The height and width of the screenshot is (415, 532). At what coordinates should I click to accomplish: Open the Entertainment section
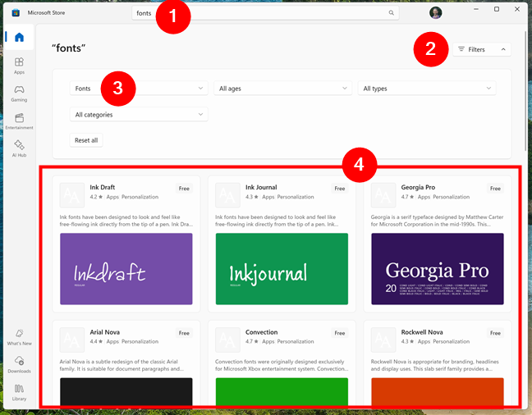[x=19, y=121]
